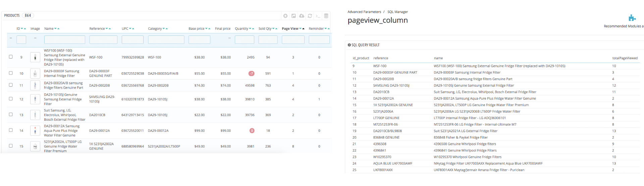Open SQL Manager breadcrumb link
Viewport: 644px width, 186px height.
click(397, 12)
